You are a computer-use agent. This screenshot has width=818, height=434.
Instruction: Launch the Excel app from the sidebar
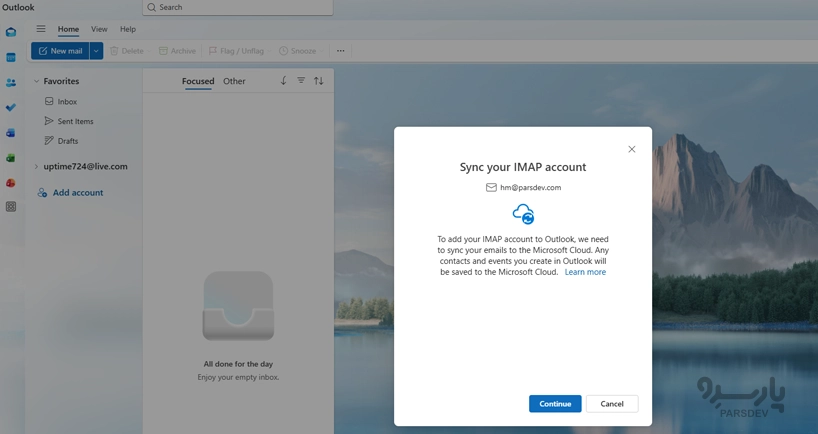pos(11,158)
